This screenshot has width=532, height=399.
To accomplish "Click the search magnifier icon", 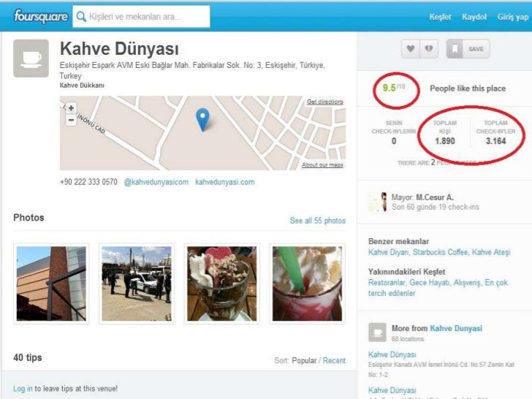I will [81, 16].
